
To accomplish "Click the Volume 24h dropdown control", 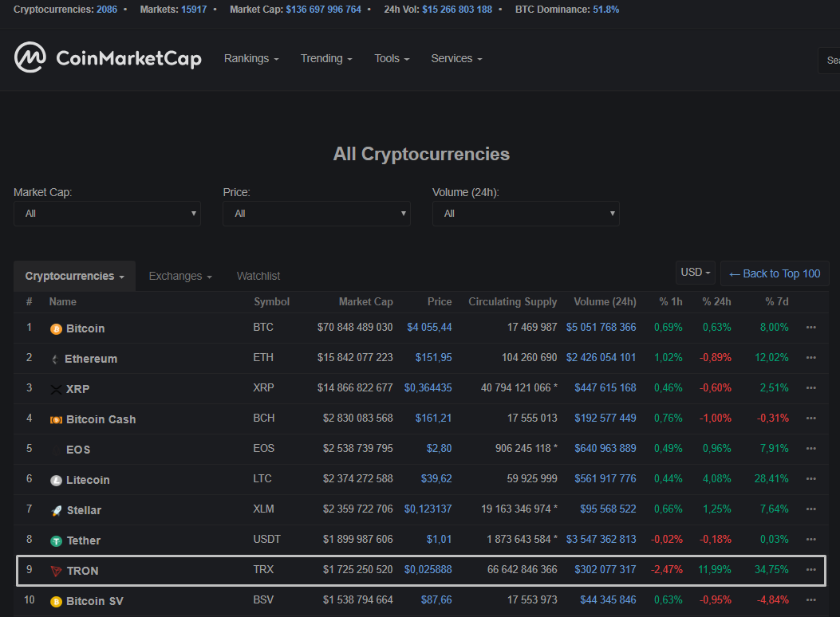I will click(x=526, y=214).
